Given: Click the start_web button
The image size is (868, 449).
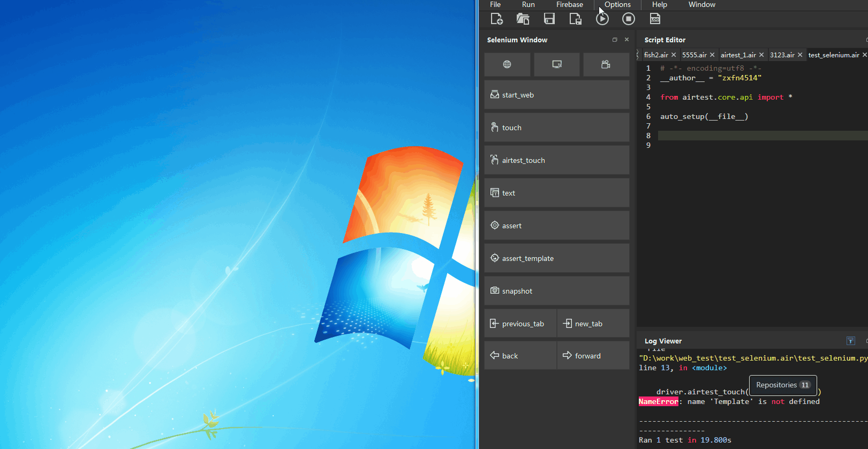Looking at the screenshot, I should pos(557,95).
